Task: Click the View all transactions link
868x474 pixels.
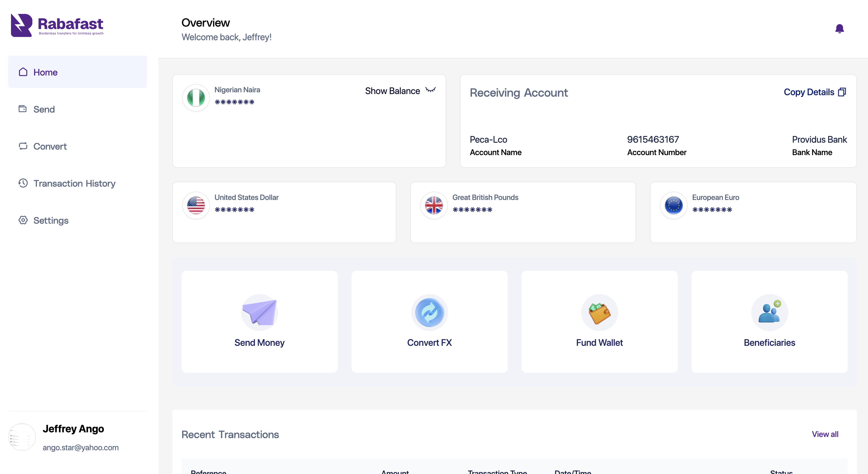Action: click(x=825, y=434)
